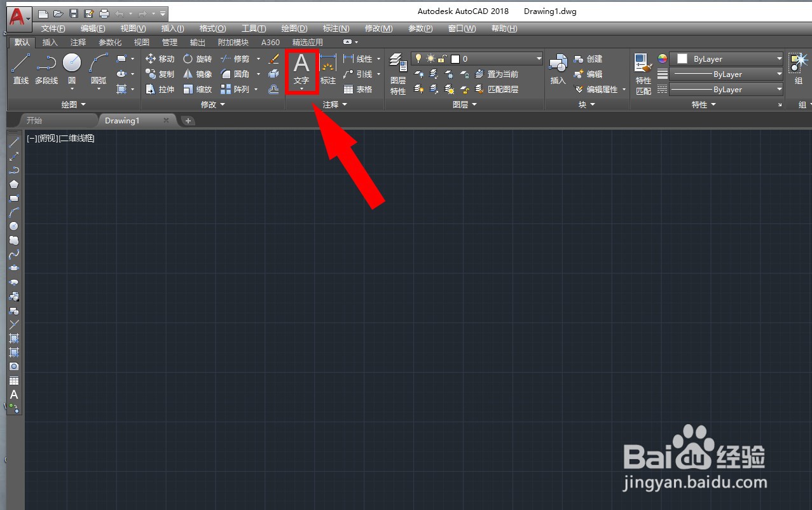Viewport: 812px width, 510px height.
Task: Click the 修剪 trim tool
Action: click(235, 59)
